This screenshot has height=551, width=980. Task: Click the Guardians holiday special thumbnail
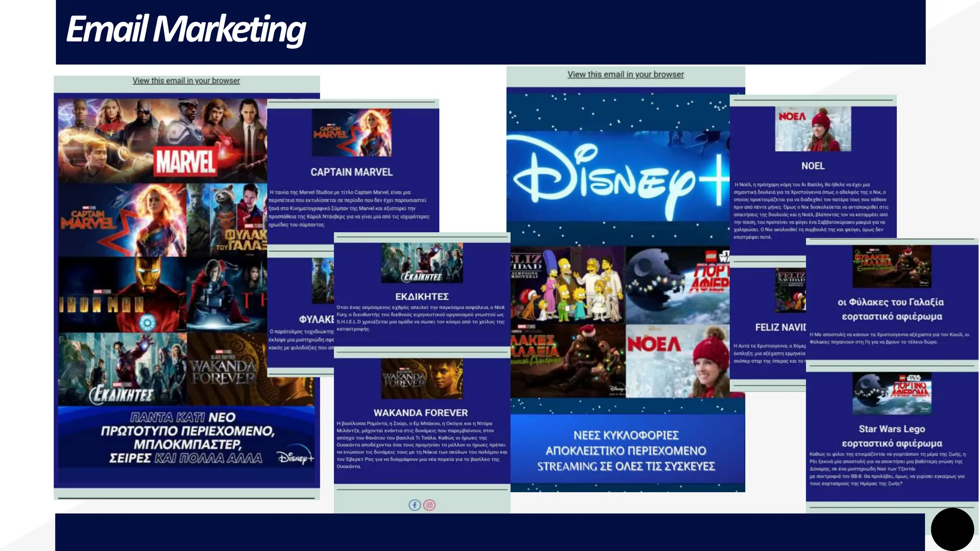pos(892,266)
